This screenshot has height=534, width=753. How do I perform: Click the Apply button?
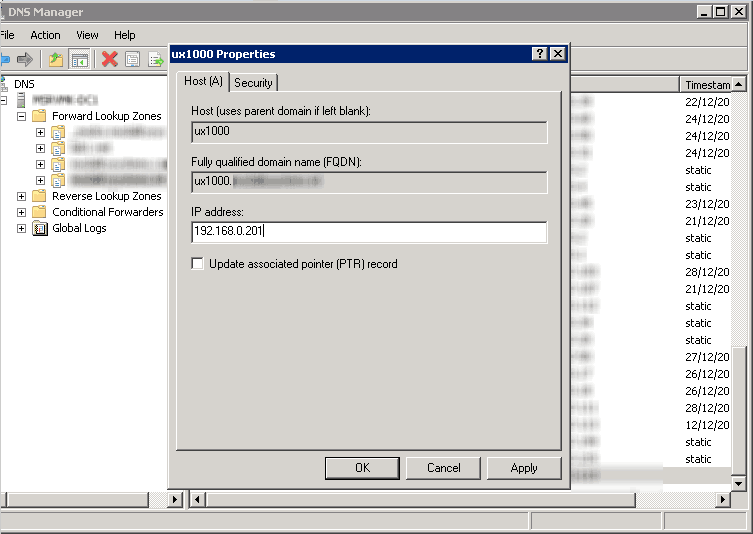coord(523,468)
